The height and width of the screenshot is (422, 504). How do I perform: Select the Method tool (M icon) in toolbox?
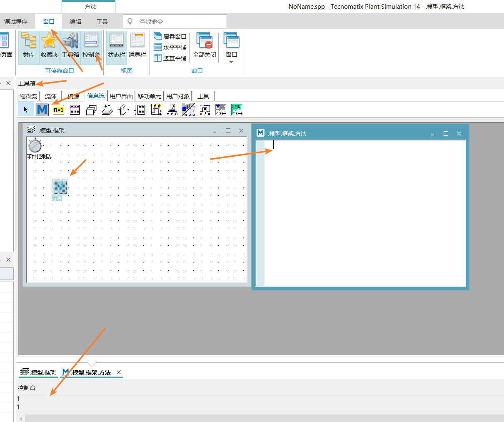[42, 109]
